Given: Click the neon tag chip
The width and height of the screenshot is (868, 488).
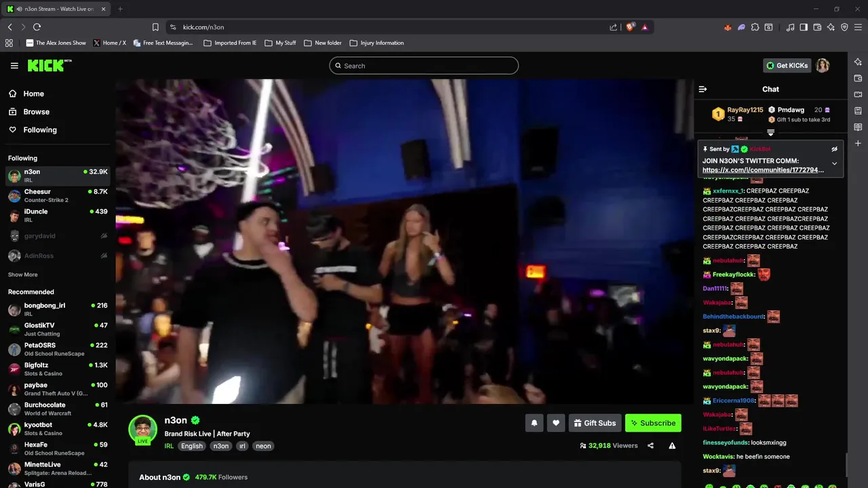Looking at the screenshot, I should [264, 446].
